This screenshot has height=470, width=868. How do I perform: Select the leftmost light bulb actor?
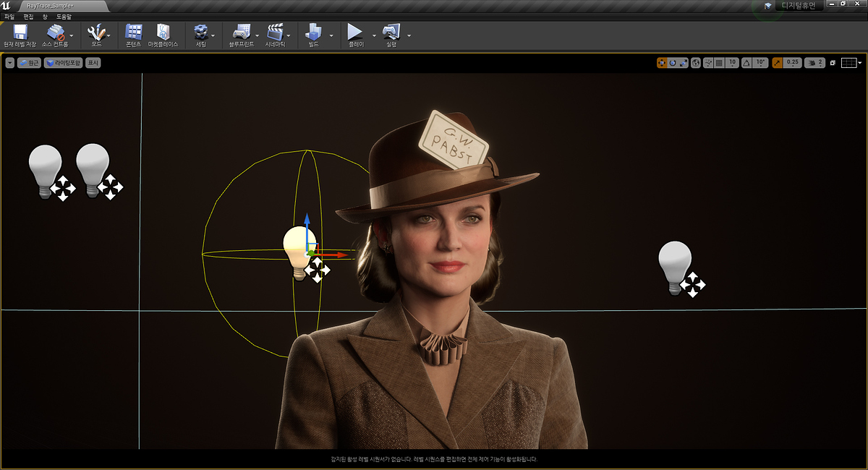45,171
